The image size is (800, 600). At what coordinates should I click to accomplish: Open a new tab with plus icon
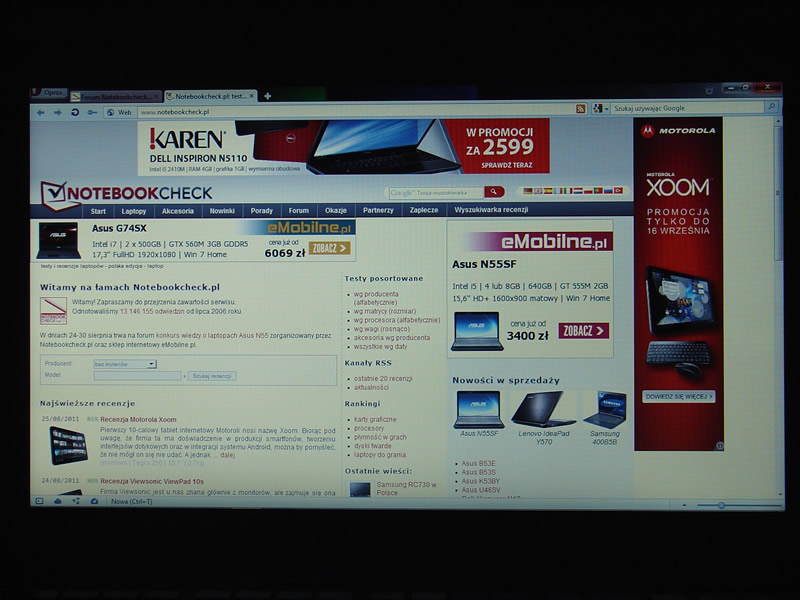267,96
